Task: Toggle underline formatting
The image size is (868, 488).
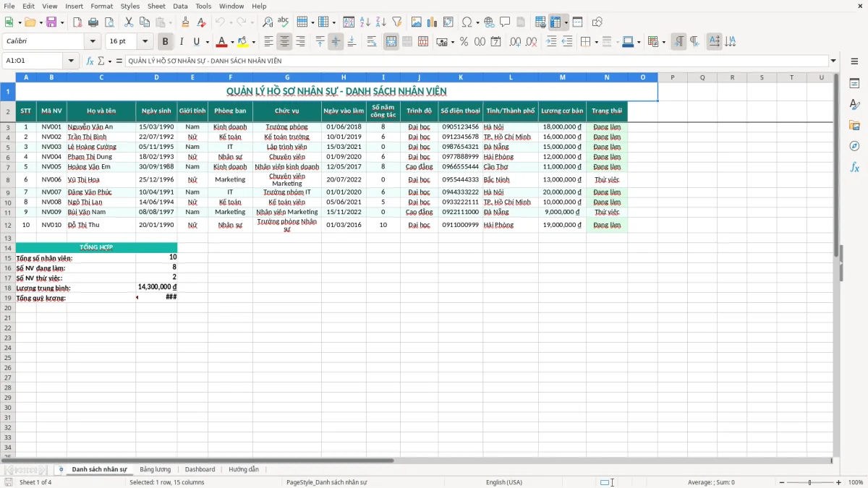Action: tap(196, 42)
